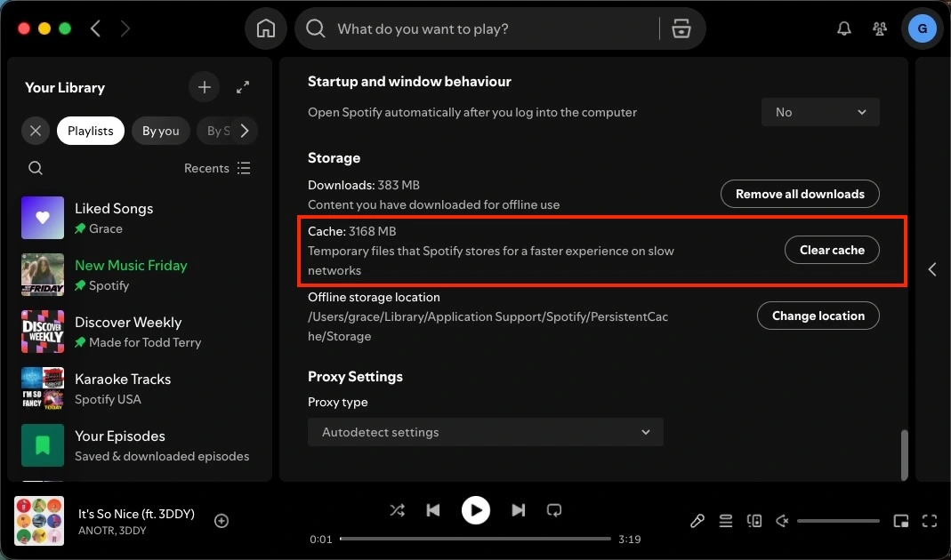Click the volume slider

[x=838, y=521]
